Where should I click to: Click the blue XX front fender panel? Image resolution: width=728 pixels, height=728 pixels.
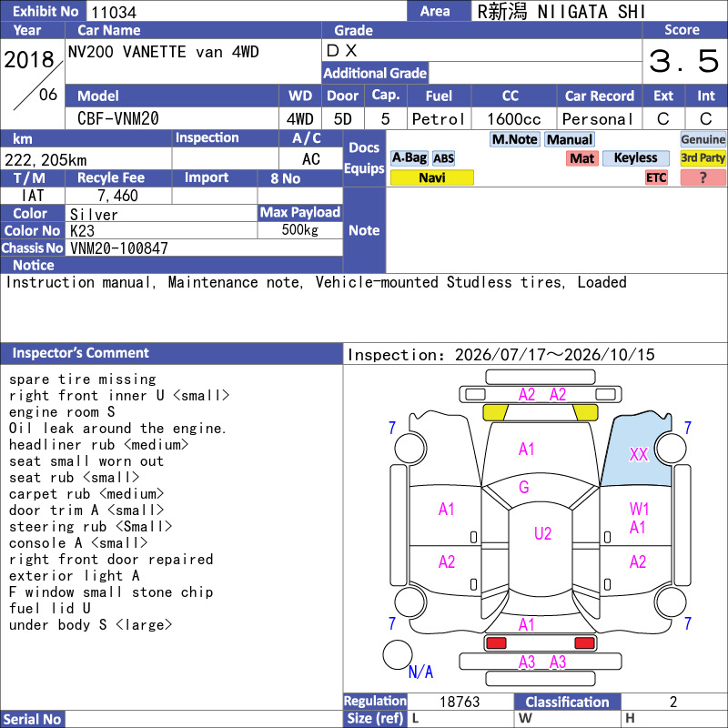pos(637,452)
